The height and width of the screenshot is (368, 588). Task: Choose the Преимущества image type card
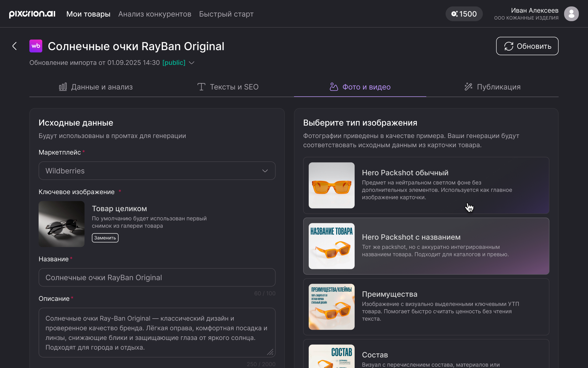click(426, 307)
